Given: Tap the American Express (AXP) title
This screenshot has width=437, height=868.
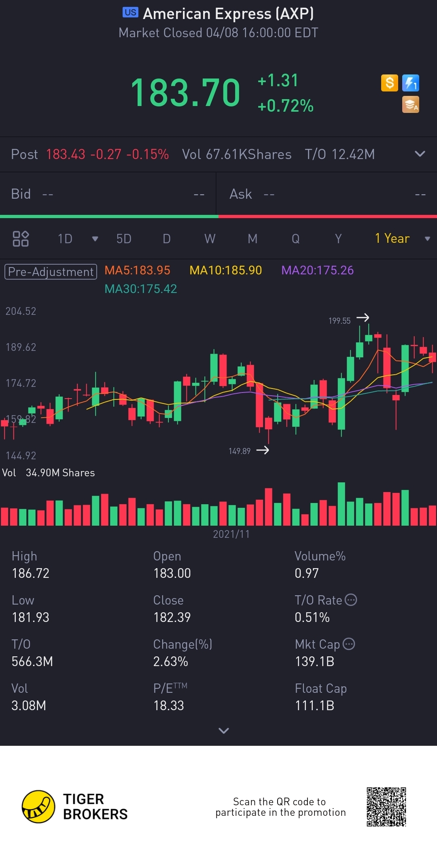Looking at the screenshot, I should point(228,13).
